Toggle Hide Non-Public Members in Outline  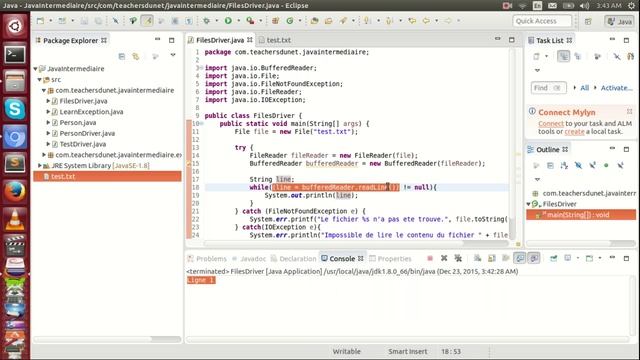(x=606, y=165)
